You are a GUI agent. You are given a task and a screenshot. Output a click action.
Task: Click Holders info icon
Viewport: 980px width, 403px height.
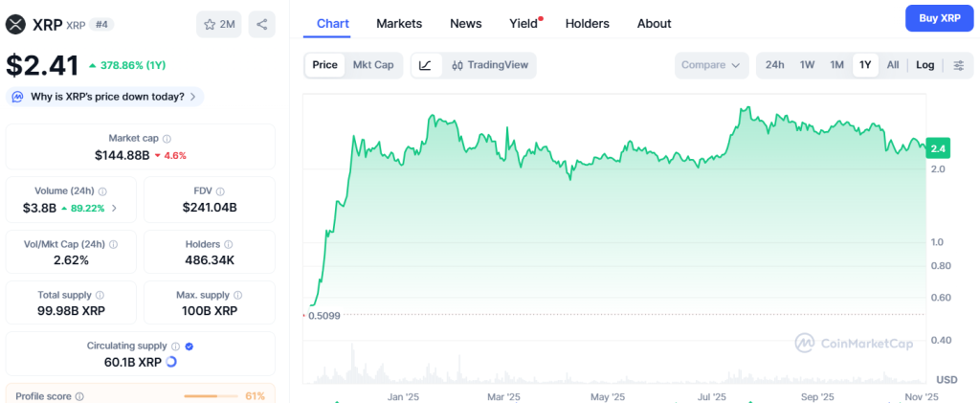point(228,245)
